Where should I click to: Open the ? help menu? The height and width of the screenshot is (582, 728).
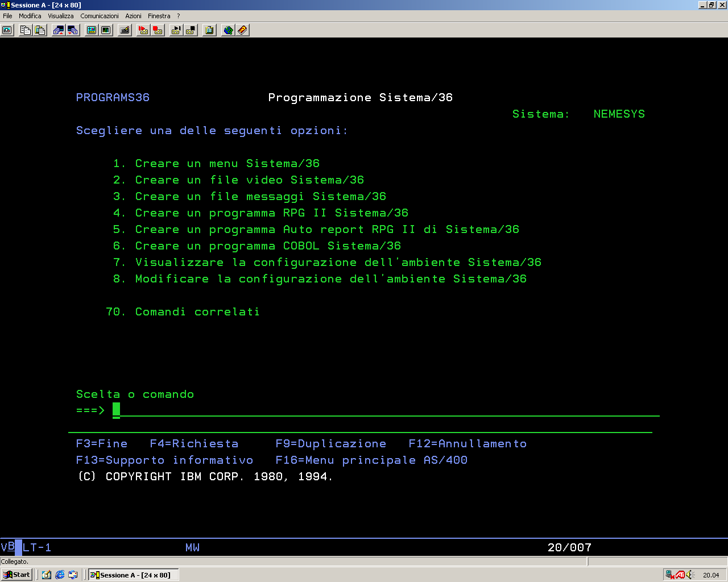[178, 16]
